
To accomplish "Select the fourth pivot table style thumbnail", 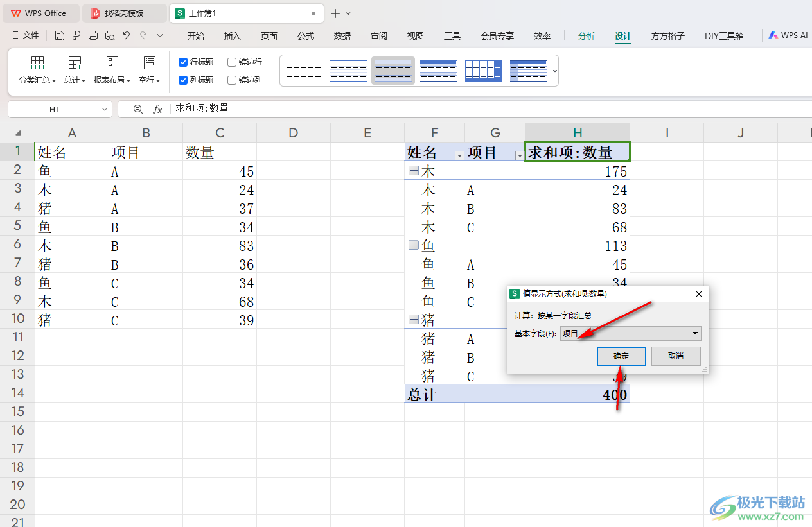I will [438, 71].
